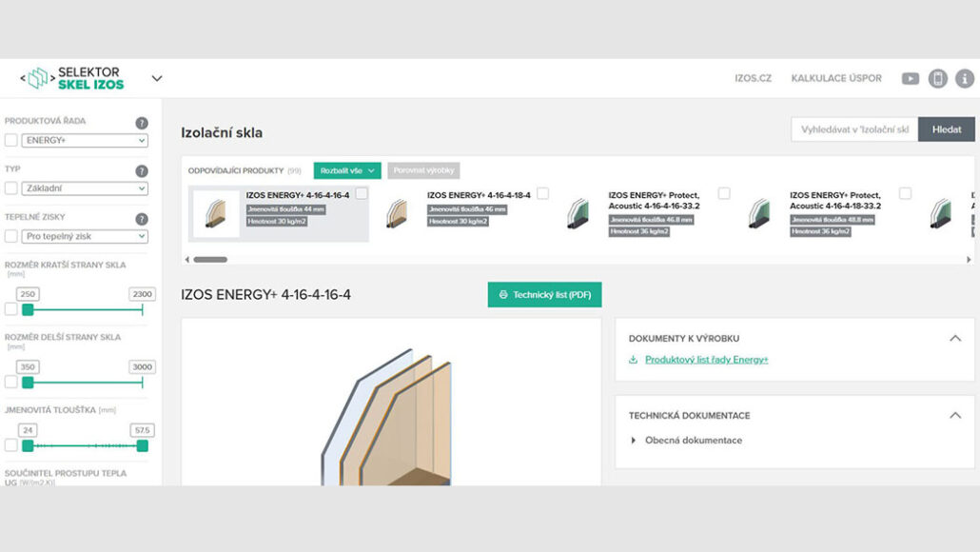Download Produktový list řady Energy+

tap(706, 360)
